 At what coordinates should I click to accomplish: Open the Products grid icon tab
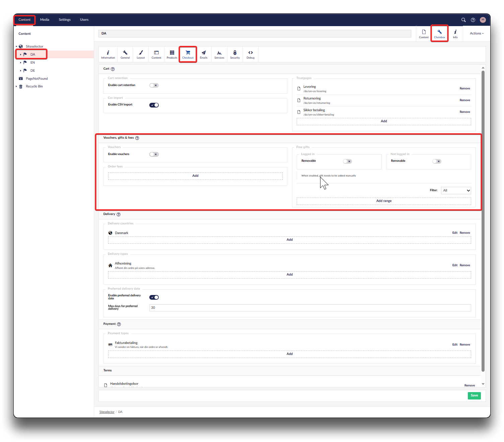(x=172, y=54)
